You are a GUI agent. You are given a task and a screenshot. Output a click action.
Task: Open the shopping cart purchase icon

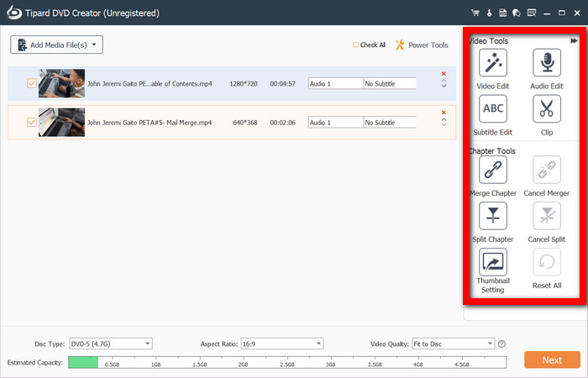(x=475, y=13)
